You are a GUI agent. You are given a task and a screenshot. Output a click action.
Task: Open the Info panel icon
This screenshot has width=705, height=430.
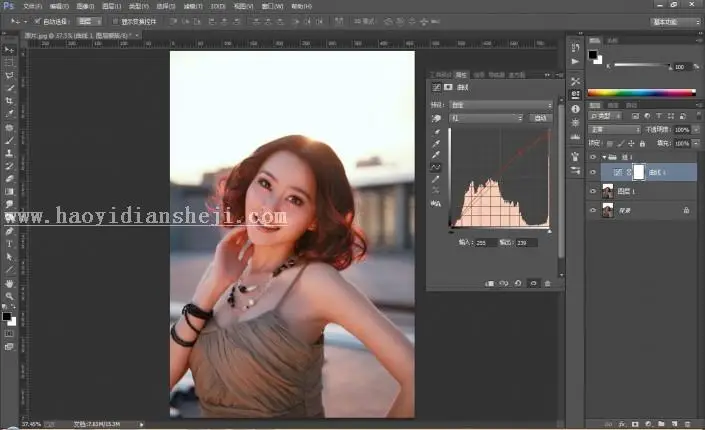(576, 109)
